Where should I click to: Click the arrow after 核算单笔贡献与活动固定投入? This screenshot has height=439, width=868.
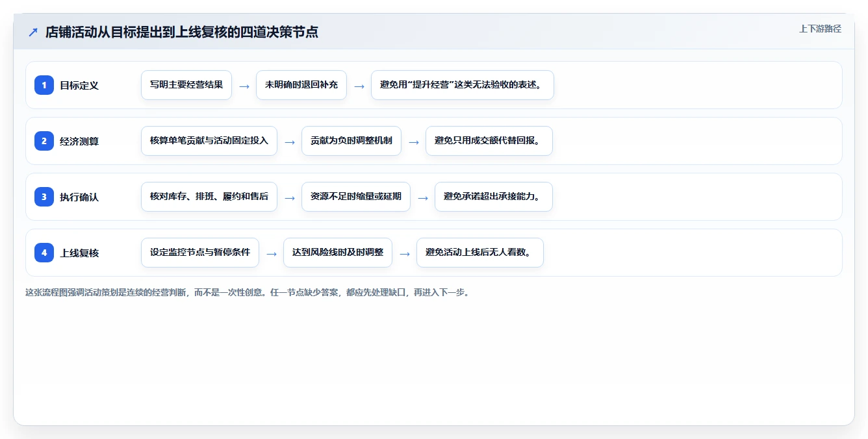(290, 142)
